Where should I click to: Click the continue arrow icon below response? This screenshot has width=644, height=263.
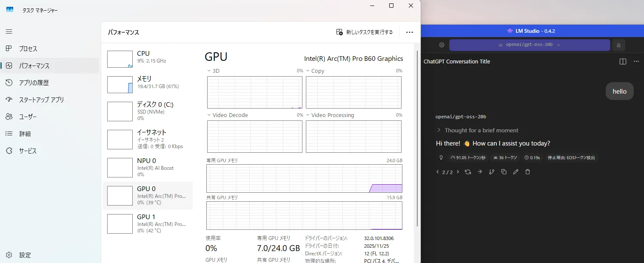480,172
